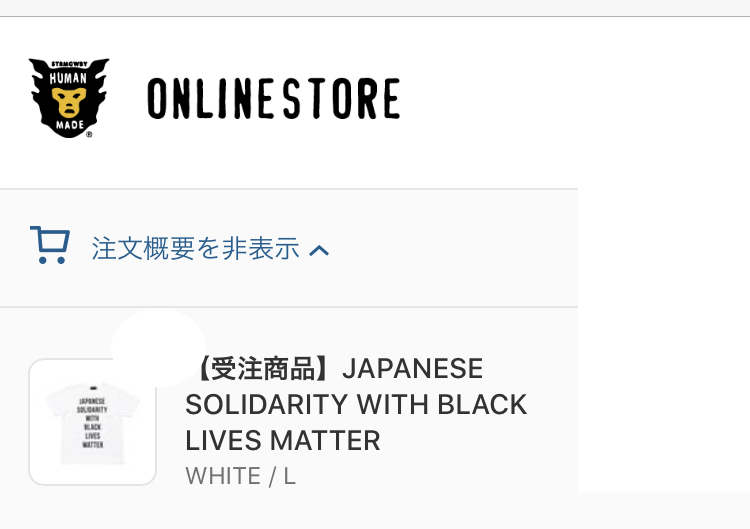Click the 【受注商品】 label in the title

pos(263,368)
